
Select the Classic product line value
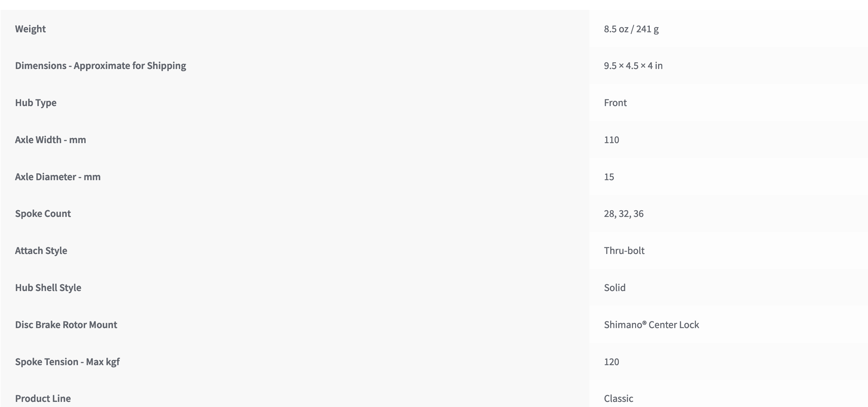pyautogui.click(x=618, y=399)
